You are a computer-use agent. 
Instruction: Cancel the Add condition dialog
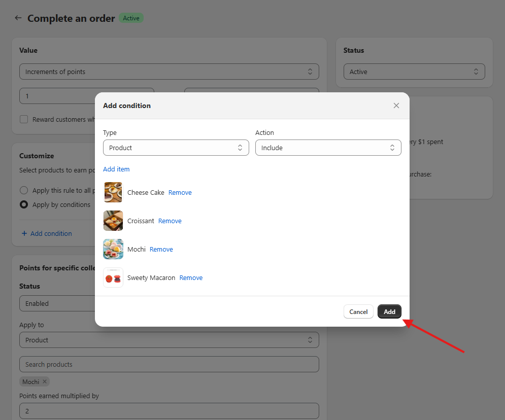tap(358, 312)
